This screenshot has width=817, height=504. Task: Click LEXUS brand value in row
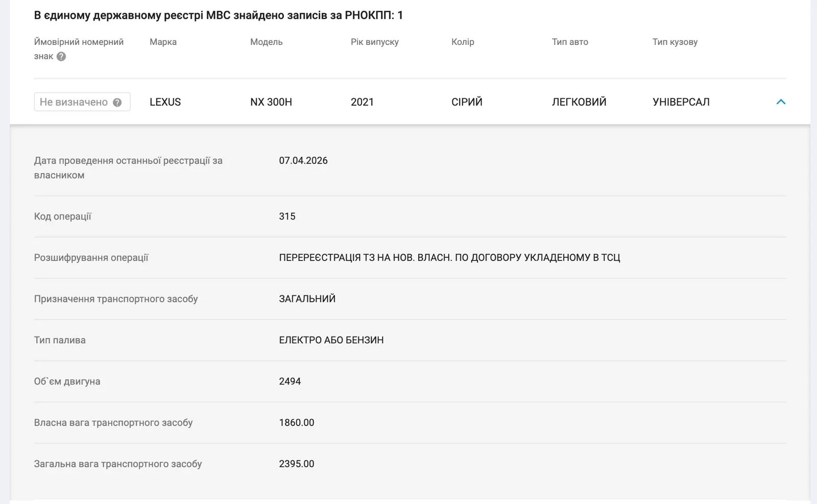pos(165,102)
